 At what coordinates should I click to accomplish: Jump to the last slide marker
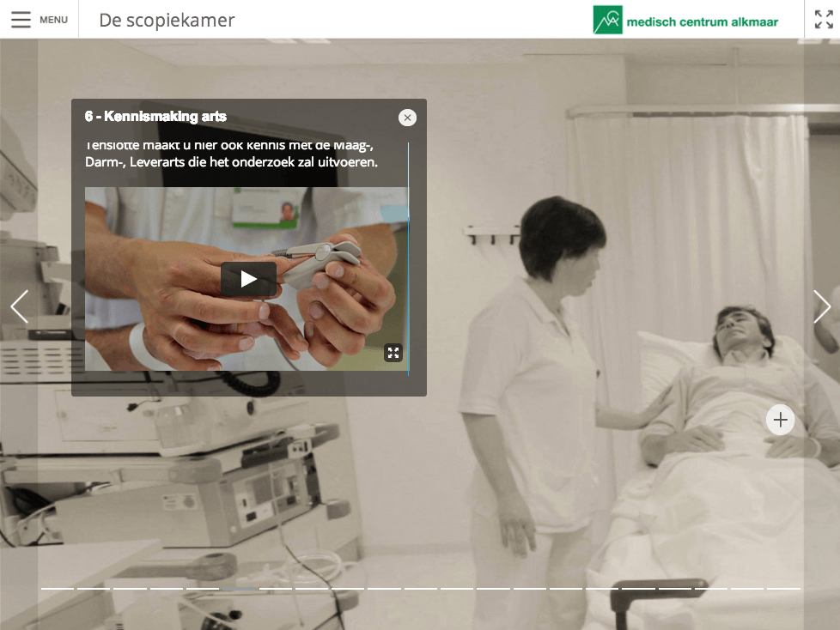[784, 588]
